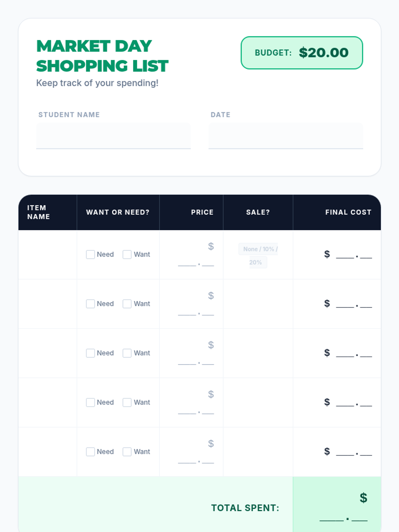Click the Final Cost column header
The image size is (399, 532).
[x=348, y=212]
